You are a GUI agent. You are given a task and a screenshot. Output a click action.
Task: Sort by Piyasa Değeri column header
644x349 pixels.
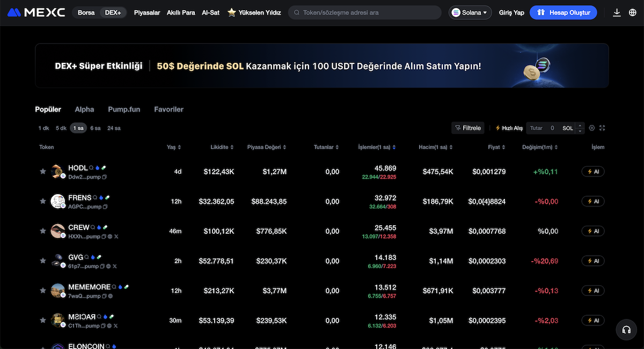coord(266,147)
